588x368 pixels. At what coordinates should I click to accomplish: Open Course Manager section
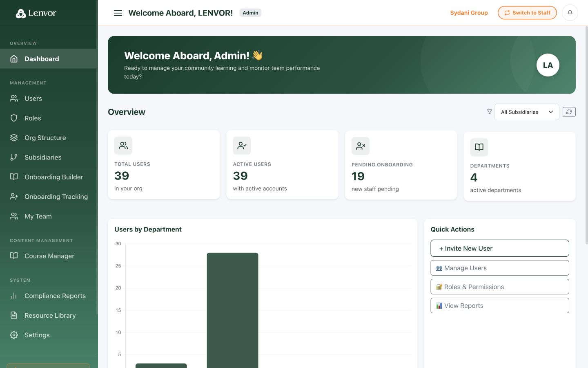pos(48,256)
